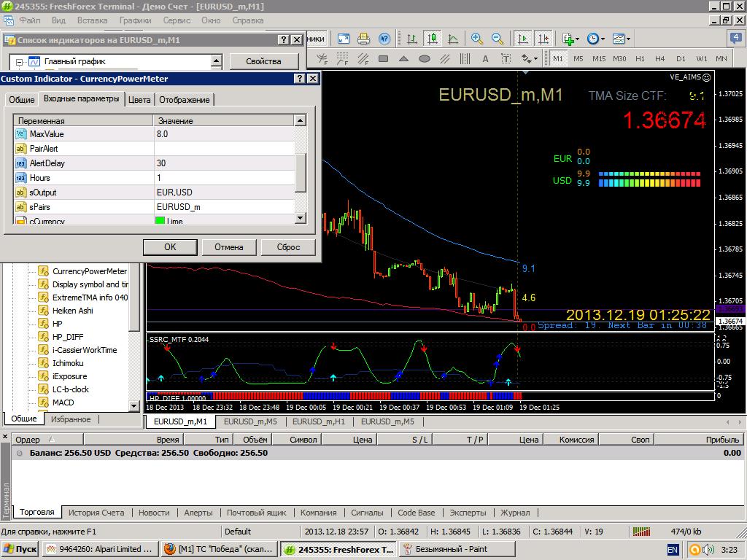747x560 pixels.
Task: Select the equidistant channel lines tool
Action: 445,59
